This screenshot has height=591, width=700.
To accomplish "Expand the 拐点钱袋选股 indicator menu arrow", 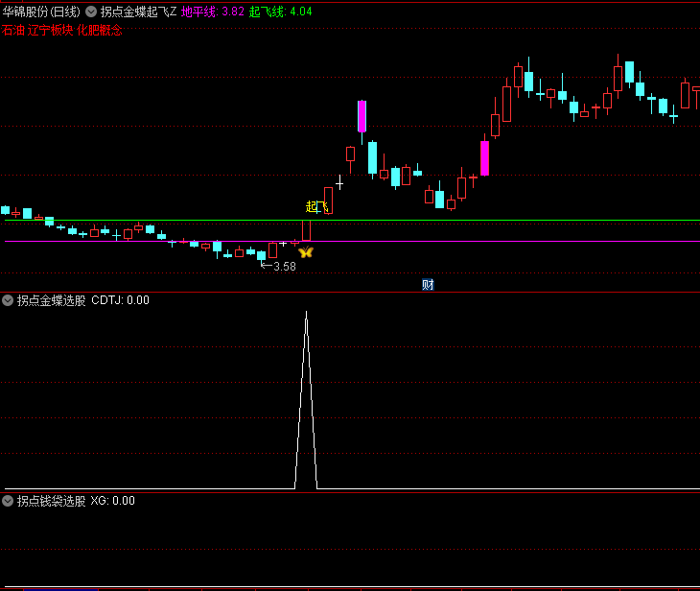I will coord(8,501).
